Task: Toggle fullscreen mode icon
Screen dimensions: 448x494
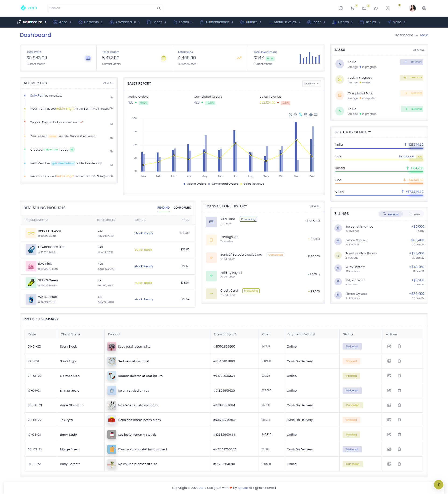Action: click(x=388, y=8)
